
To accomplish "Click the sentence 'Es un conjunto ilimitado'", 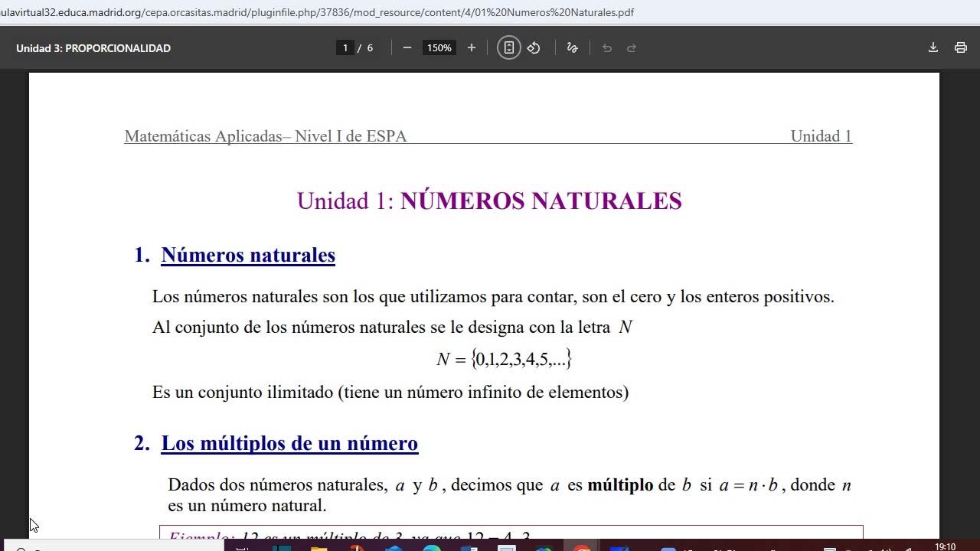I will click(390, 393).
